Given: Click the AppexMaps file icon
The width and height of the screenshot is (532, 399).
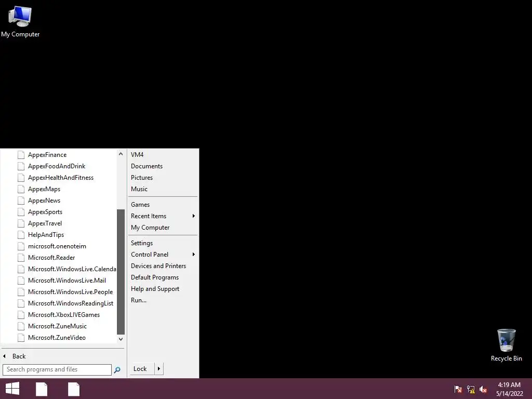Looking at the screenshot, I should 21,189.
